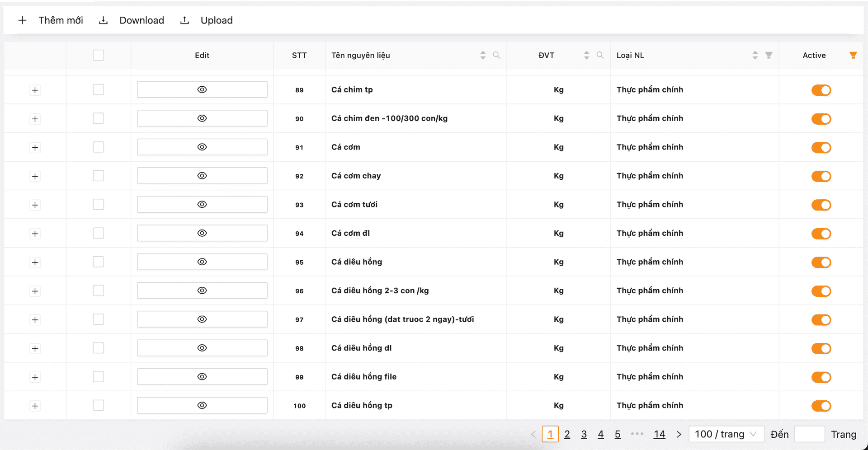
Task: Expand row 100 Cá diêu hồng tp
Action: pos(35,406)
